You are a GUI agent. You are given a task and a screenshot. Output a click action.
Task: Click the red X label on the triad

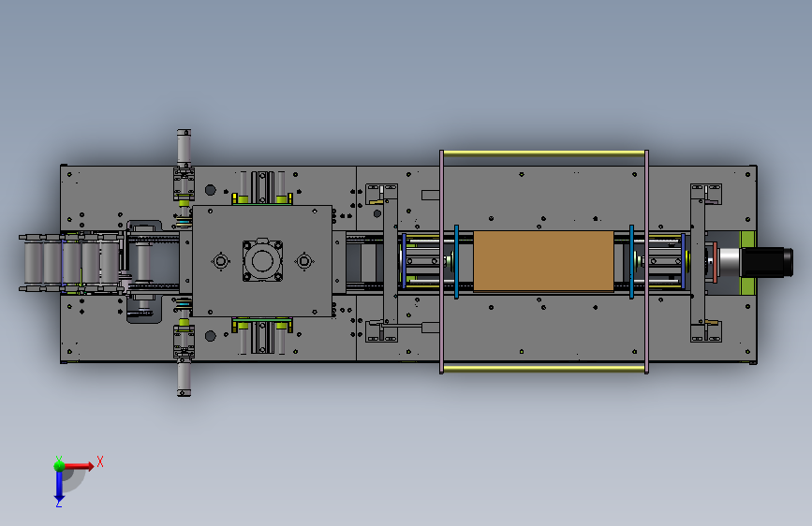(x=100, y=461)
